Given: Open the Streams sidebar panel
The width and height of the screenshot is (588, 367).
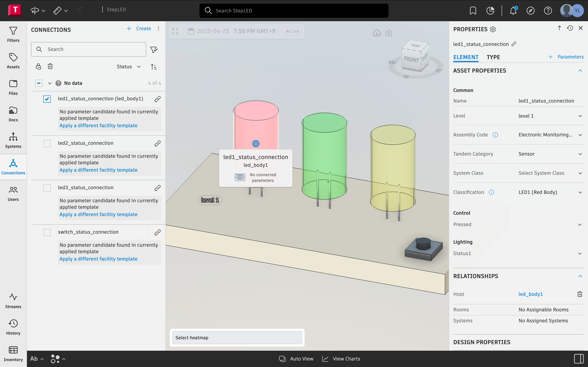Looking at the screenshot, I should click(x=13, y=301).
